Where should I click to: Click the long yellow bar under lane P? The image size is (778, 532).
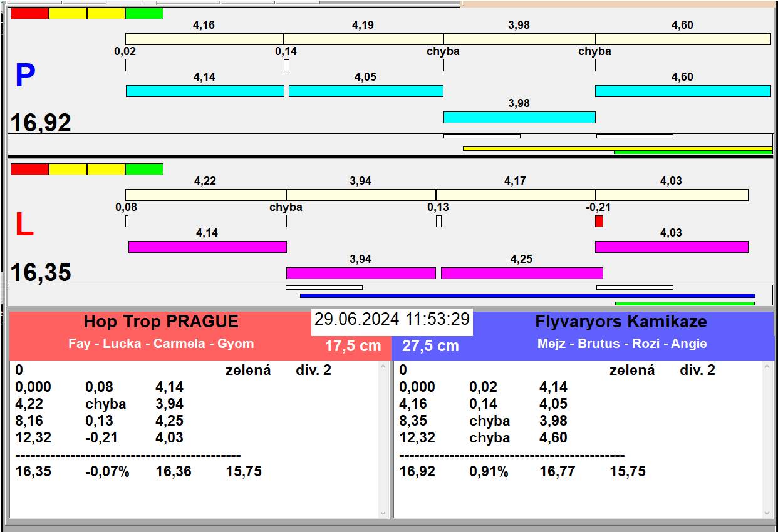[618, 148]
